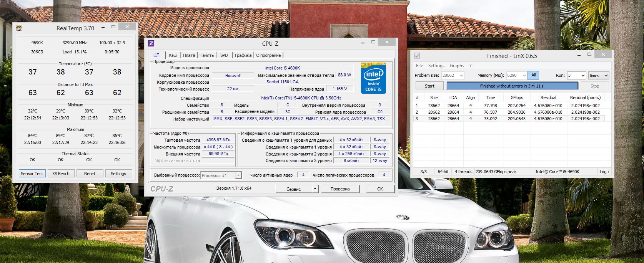Click the GFlops column header in LinX

tap(517, 98)
